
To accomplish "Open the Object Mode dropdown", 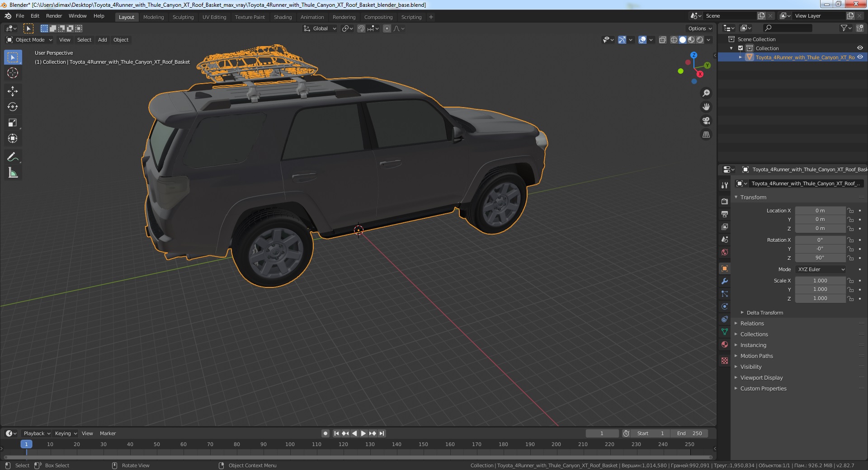I will tap(29, 40).
